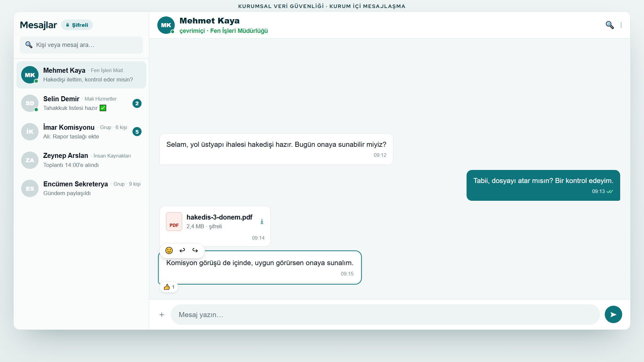Click thumbs-up reaction with count 1
The width and height of the screenshot is (644, 362).
point(169,287)
